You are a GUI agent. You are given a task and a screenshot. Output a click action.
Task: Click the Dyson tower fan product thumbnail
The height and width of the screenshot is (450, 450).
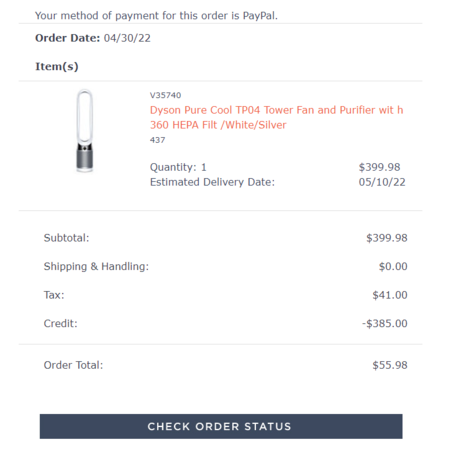coord(85,131)
